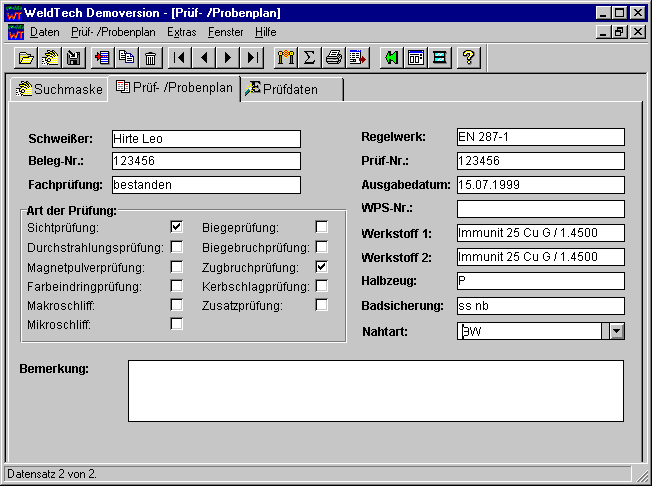Go to the next record arrow
This screenshot has width=652, height=486.
[229, 58]
